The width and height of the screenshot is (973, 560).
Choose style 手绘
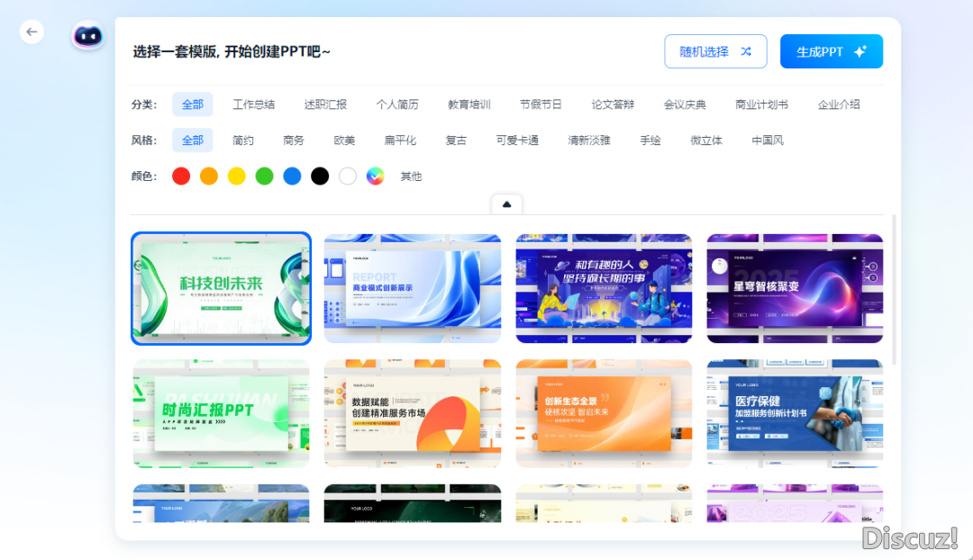click(650, 140)
